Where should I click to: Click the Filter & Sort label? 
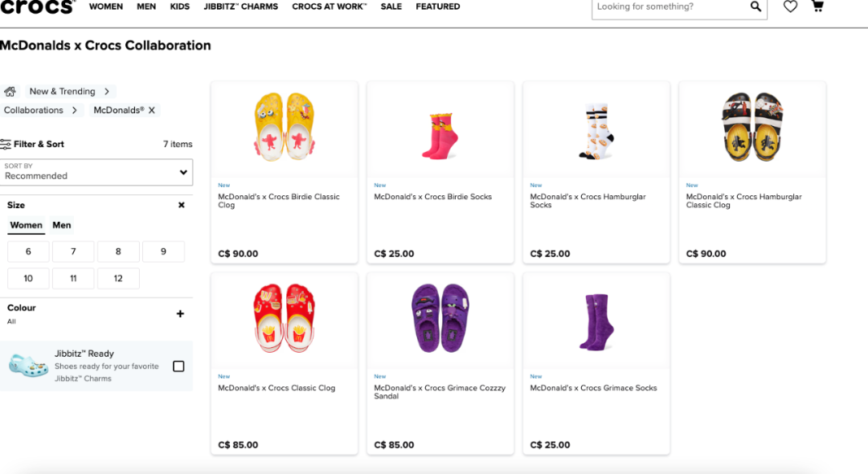pyautogui.click(x=39, y=145)
